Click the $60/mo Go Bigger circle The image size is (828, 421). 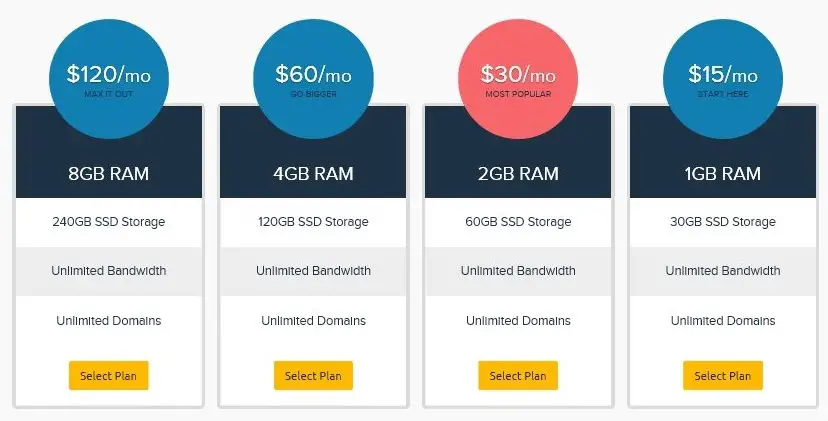coord(313,79)
